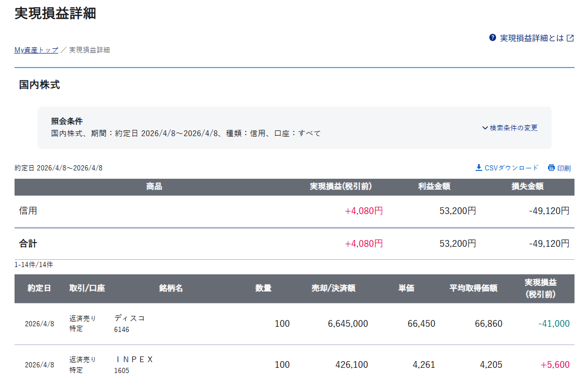Select the 売却/決済額 column header
588x385 pixels.
(333, 288)
